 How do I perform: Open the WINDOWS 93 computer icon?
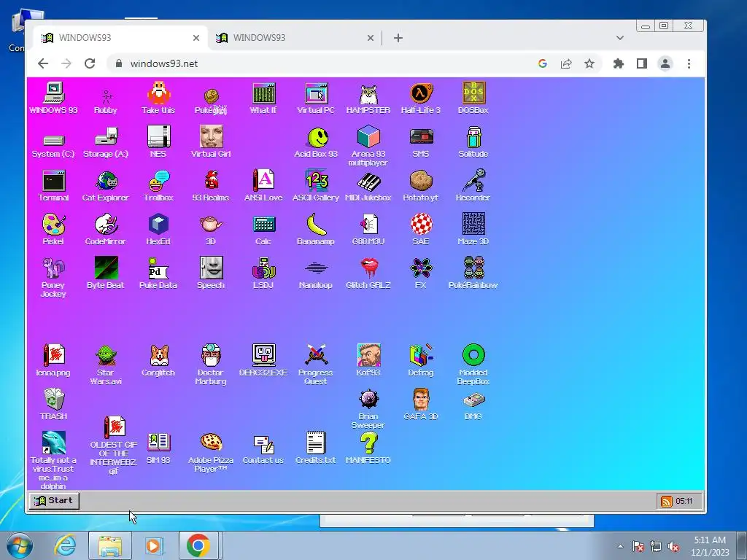coord(53,93)
